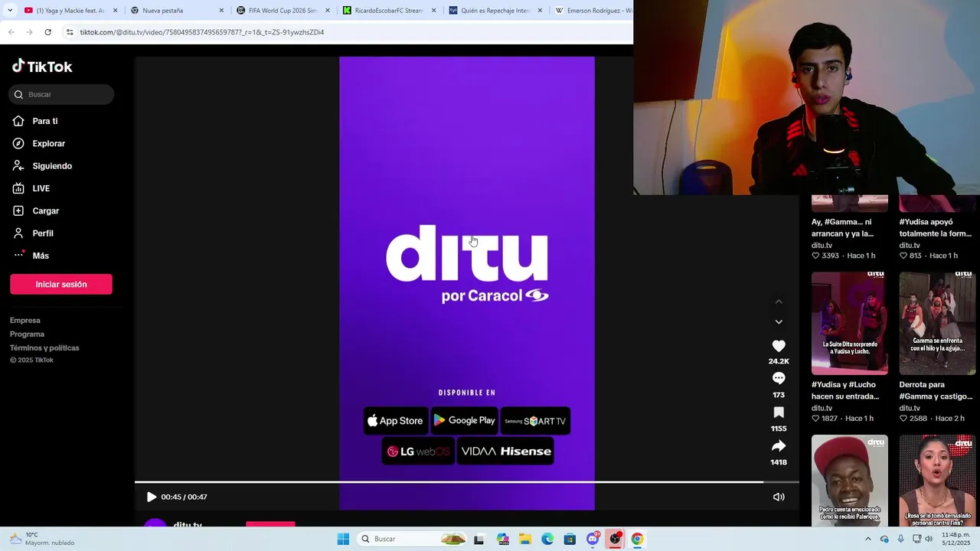Open La Suite Ditu sorprende video thumbnail
Screen dimensions: 980x551
[850, 323]
